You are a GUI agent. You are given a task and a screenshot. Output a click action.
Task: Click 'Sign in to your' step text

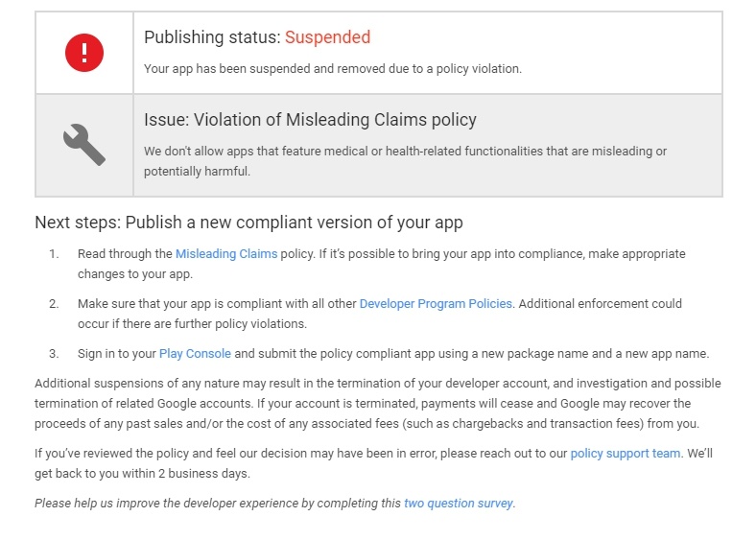pyautogui.click(x=117, y=354)
